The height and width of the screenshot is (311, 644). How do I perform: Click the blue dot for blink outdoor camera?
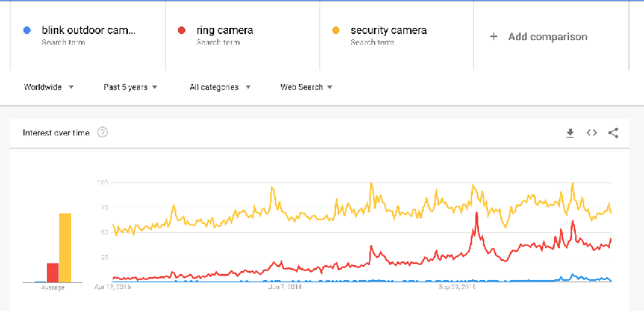click(26, 31)
